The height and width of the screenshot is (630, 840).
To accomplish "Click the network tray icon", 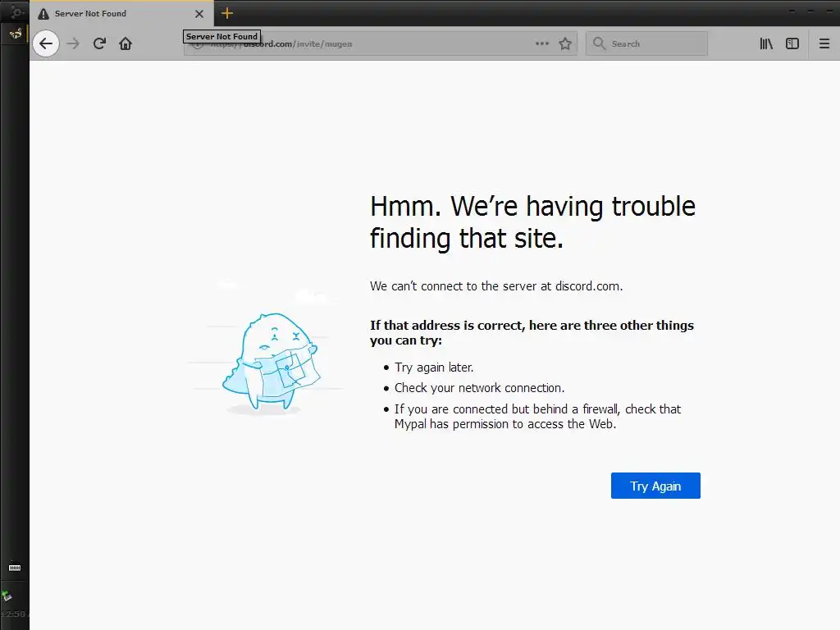I will 7,596.
